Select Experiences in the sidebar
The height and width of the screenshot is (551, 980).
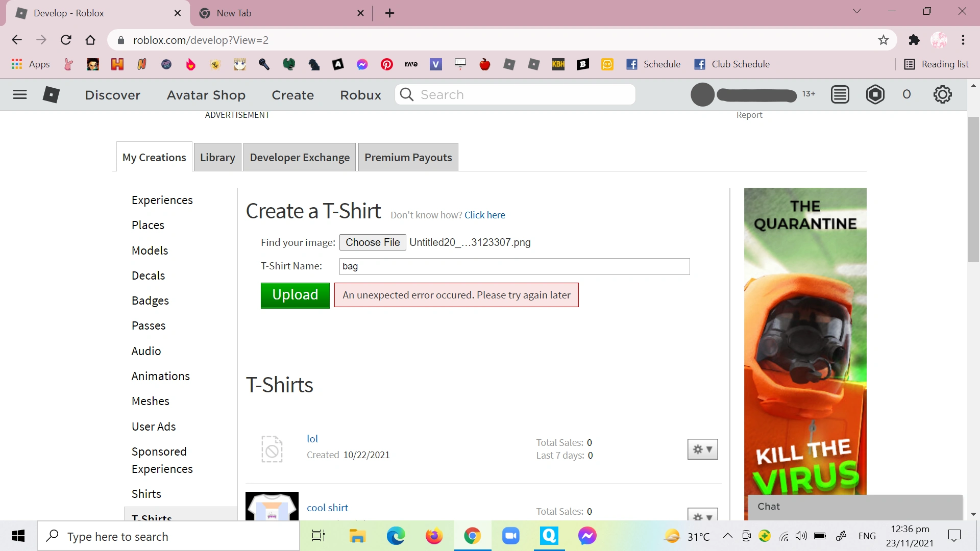[x=162, y=200]
